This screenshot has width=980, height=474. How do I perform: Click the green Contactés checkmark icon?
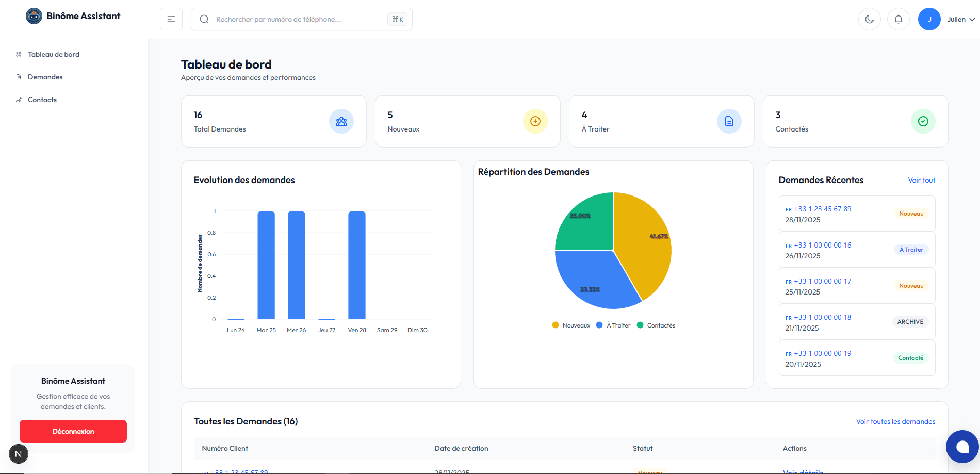click(923, 121)
